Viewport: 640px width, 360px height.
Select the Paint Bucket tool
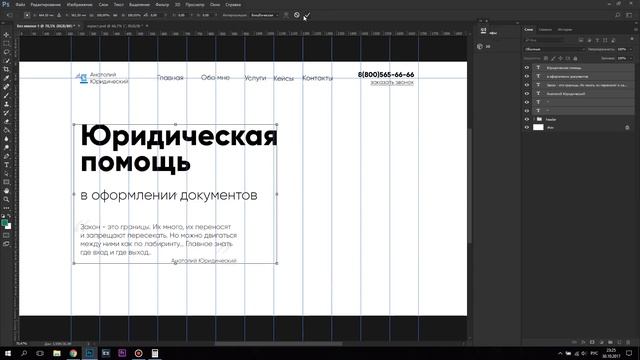pos(6,130)
